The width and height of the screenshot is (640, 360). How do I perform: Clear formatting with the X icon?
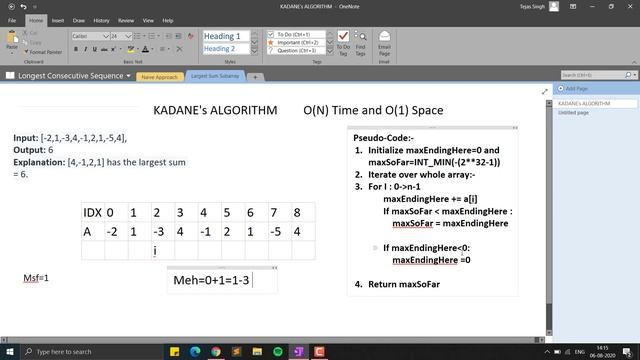[179, 49]
